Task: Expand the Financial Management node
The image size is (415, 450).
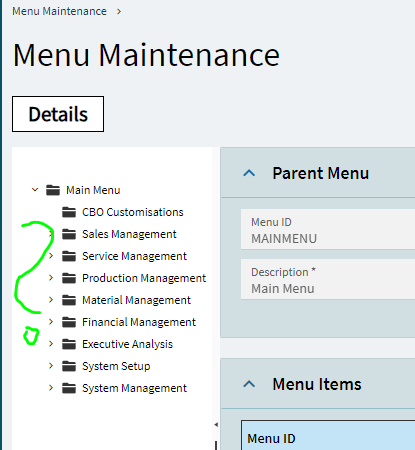Action: pos(51,322)
